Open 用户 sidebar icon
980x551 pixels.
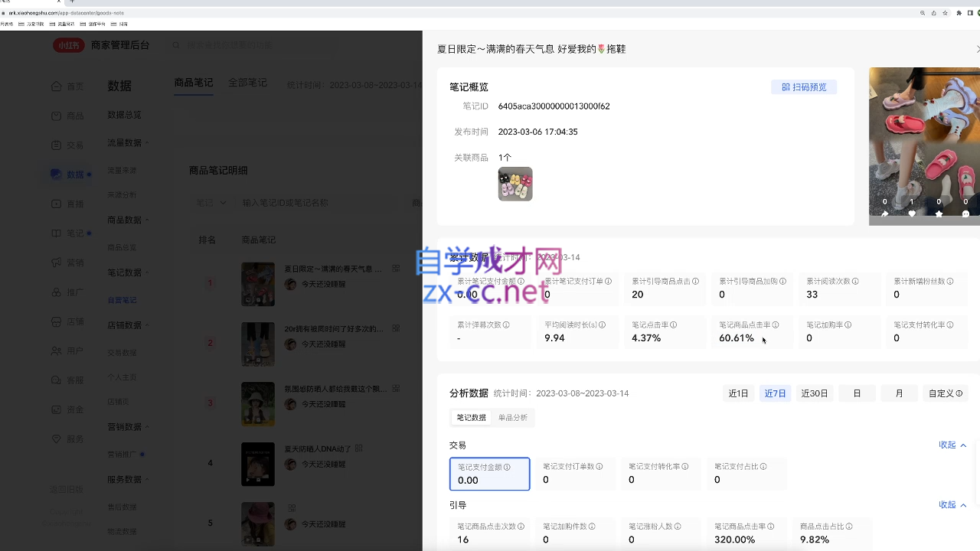click(57, 350)
